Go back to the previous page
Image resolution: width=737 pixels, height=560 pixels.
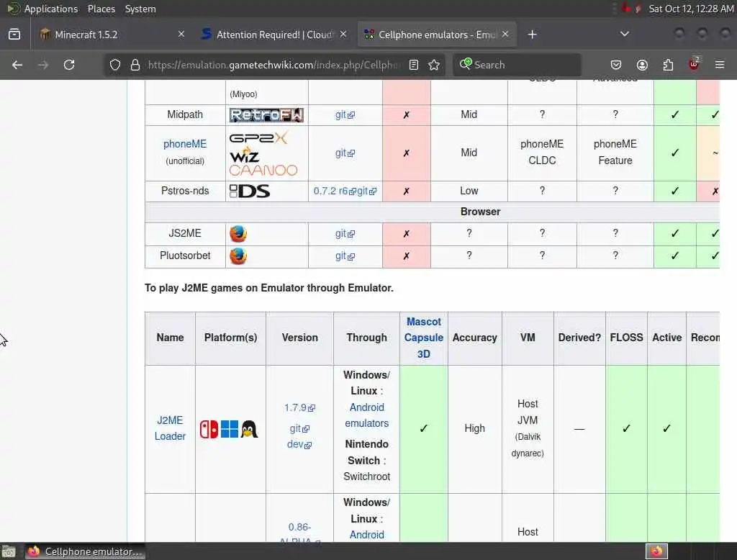click(17, 65)
